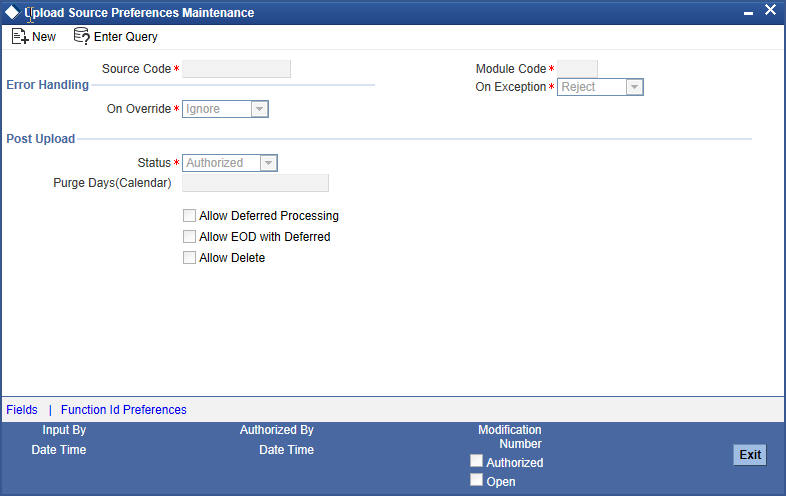
Task: Click the New record icon
Action: pos(20,37)
